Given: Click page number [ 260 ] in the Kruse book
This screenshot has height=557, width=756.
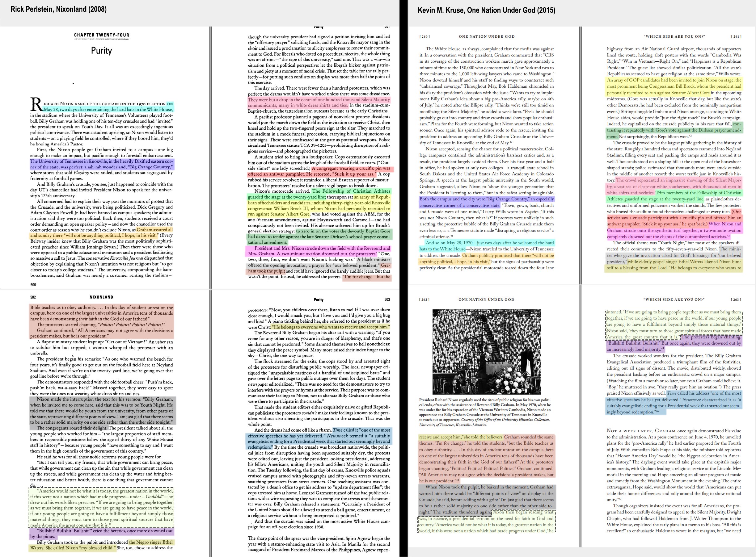Looking at the screenshot, I should (x=424, y=36).
